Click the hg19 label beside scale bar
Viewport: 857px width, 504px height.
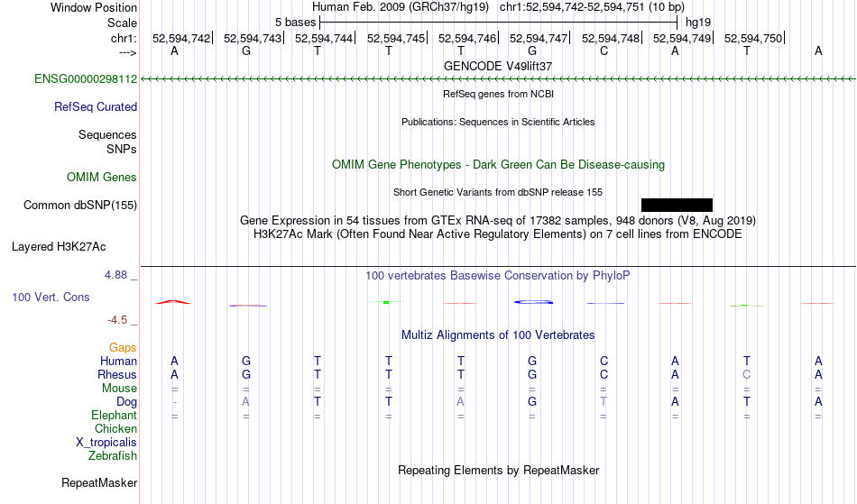(698, 23)
